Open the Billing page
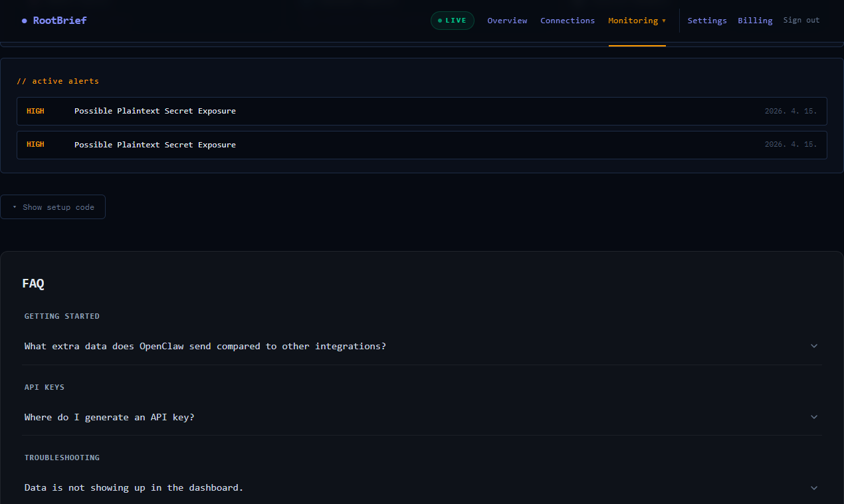Screen dimensions: 844x504 (755, 21)
